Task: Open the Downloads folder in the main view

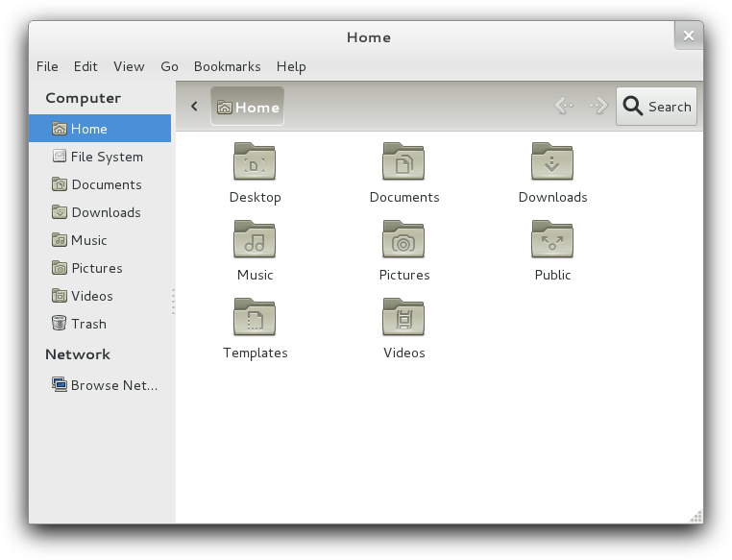Action: click(552, 161)
